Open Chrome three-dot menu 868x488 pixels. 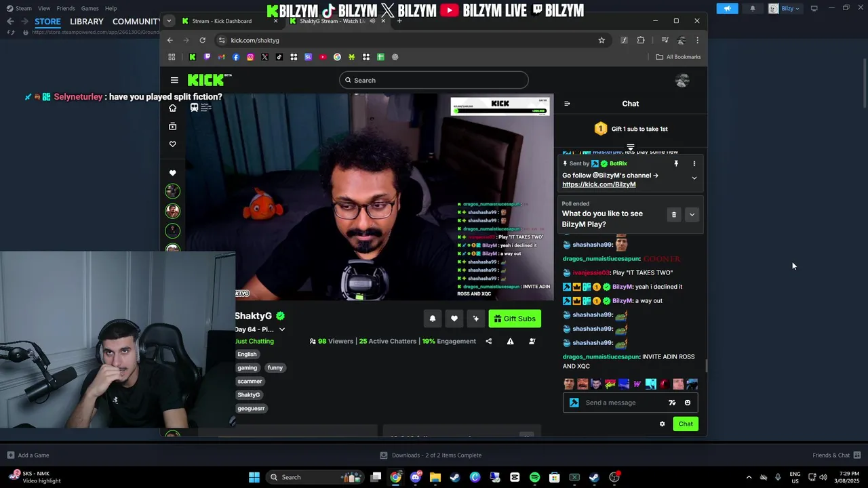coord(697,40)
